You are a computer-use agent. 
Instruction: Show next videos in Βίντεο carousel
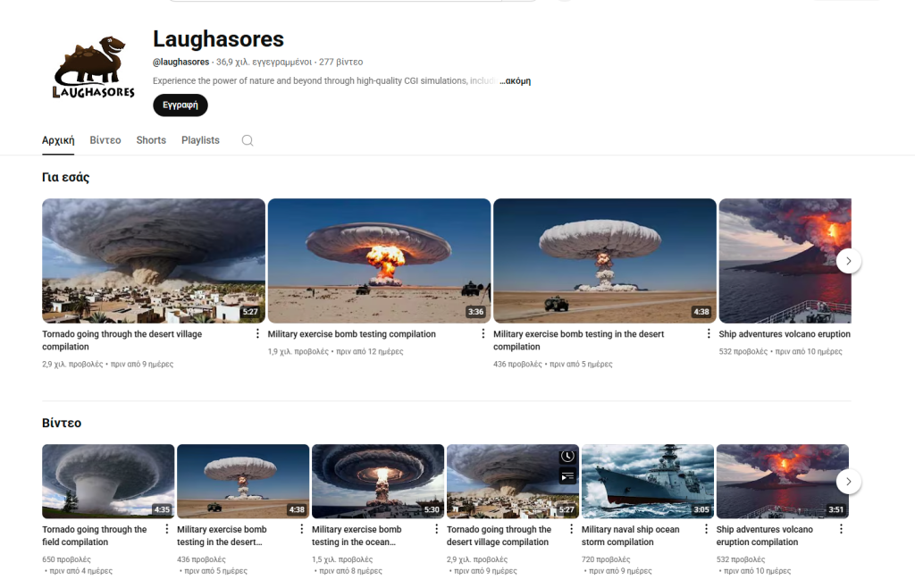click(x=849, y=482)
